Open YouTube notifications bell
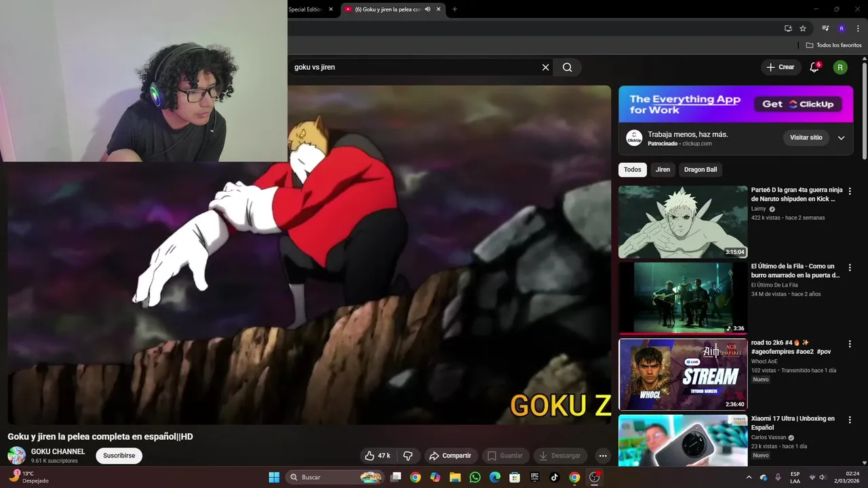Screen dimensions: 868x488 pos(814,67)
